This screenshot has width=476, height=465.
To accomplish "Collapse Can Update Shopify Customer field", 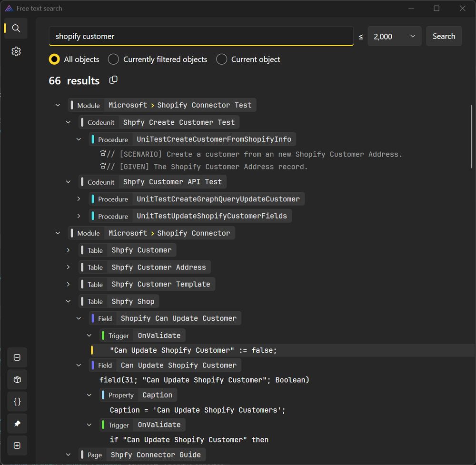I will coord(79,365).
